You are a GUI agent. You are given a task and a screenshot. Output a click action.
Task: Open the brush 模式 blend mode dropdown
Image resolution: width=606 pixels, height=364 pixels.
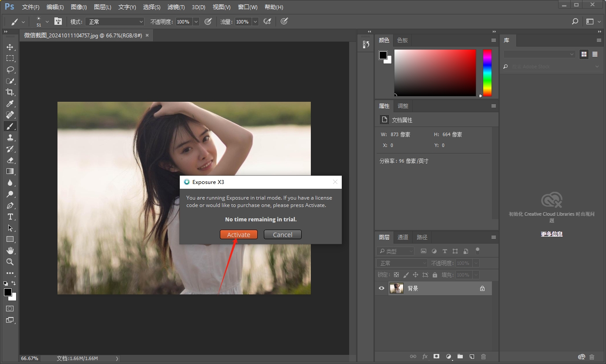coord(114,22)
